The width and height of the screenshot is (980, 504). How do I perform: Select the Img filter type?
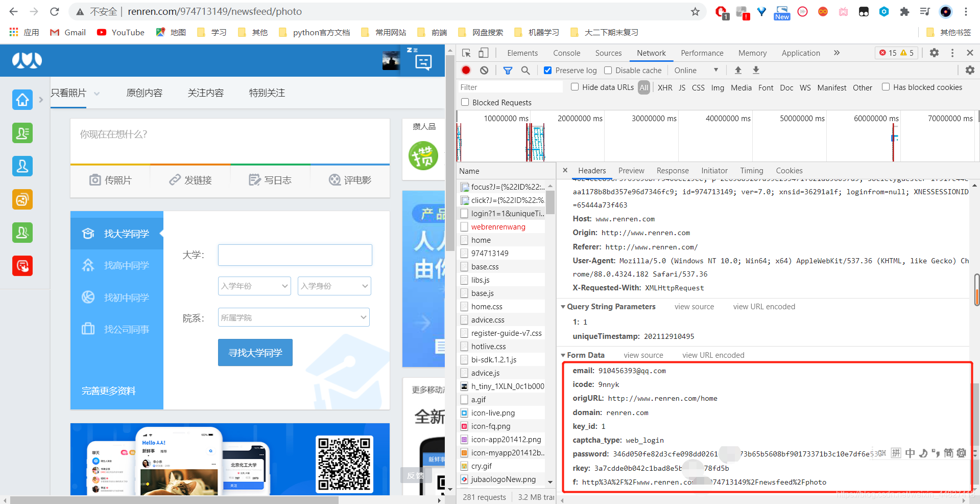(718, 87)
